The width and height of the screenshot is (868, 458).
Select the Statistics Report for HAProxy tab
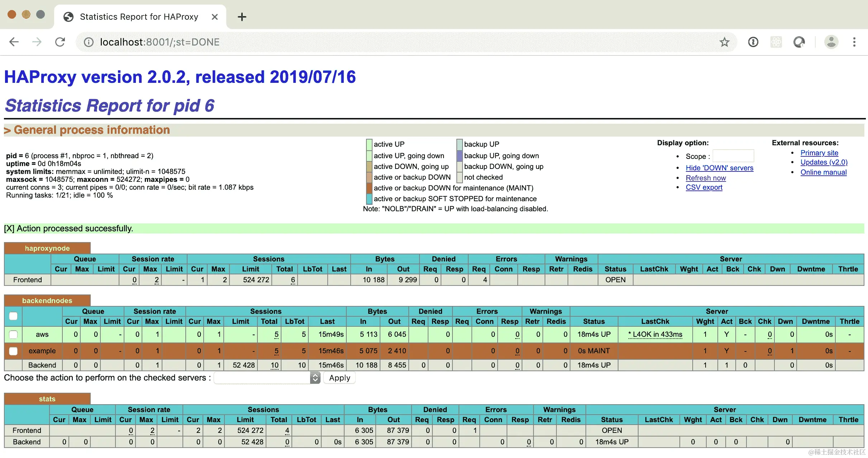click(x=139, y=17)
